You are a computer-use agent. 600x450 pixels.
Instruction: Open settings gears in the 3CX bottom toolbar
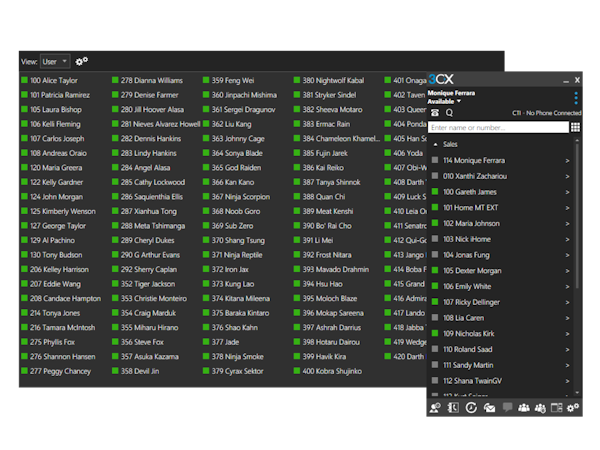click(x=573, y=408)
